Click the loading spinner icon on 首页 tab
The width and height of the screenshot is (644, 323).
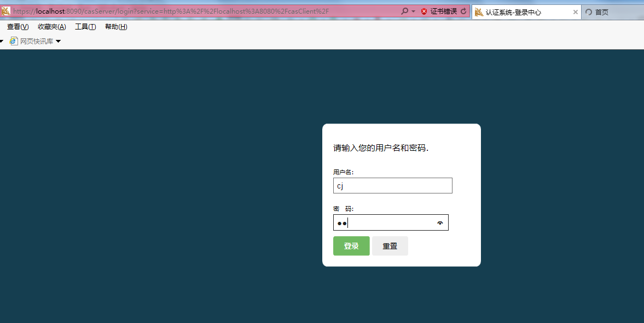589,13
